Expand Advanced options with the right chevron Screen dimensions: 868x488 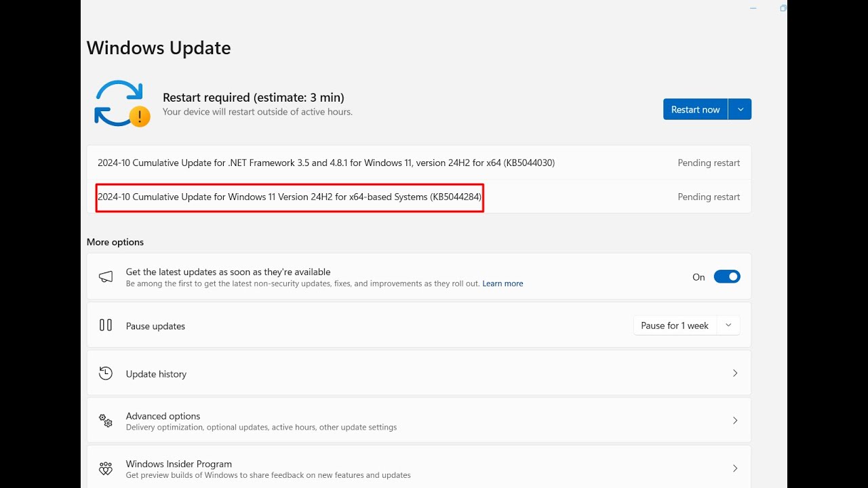click(x=735, y=421)
